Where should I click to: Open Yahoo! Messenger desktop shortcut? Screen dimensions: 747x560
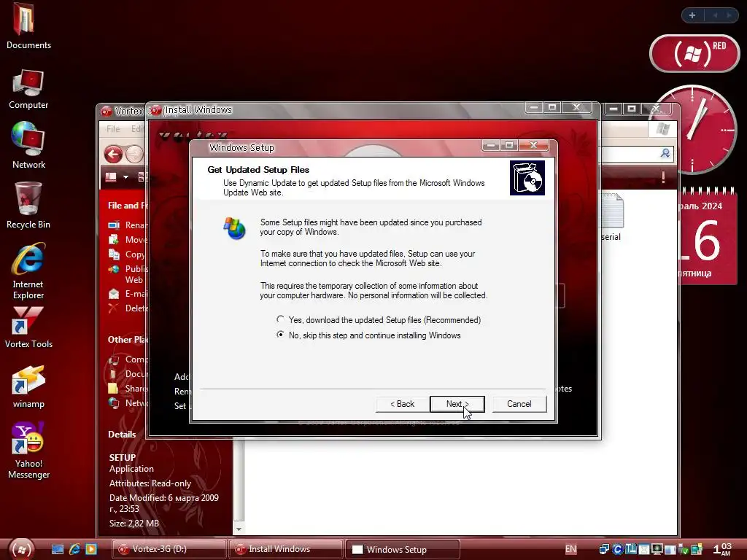click(x=28, y=450)
